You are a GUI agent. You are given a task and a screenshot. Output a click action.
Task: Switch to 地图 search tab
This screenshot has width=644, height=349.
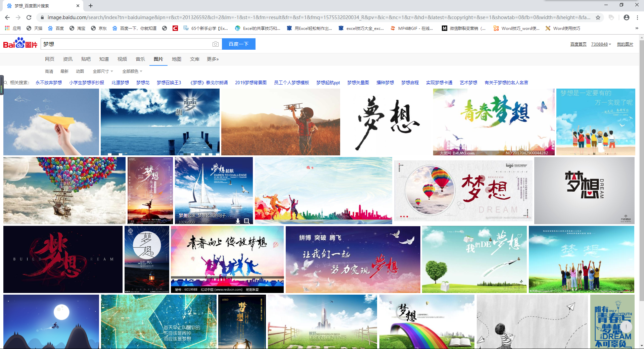tap(177, 59)
